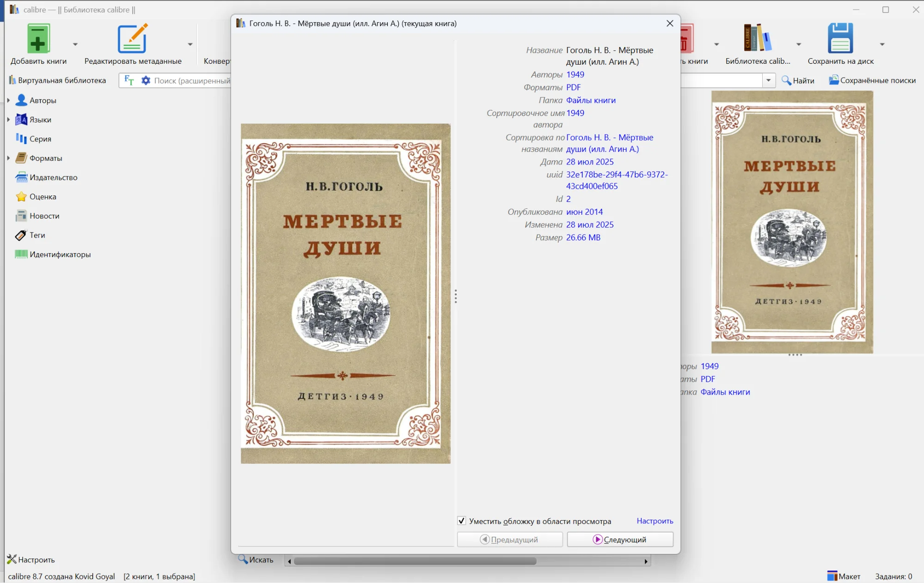
Task: Open the Add books dropdown arrow
Action: pos(75,44)
